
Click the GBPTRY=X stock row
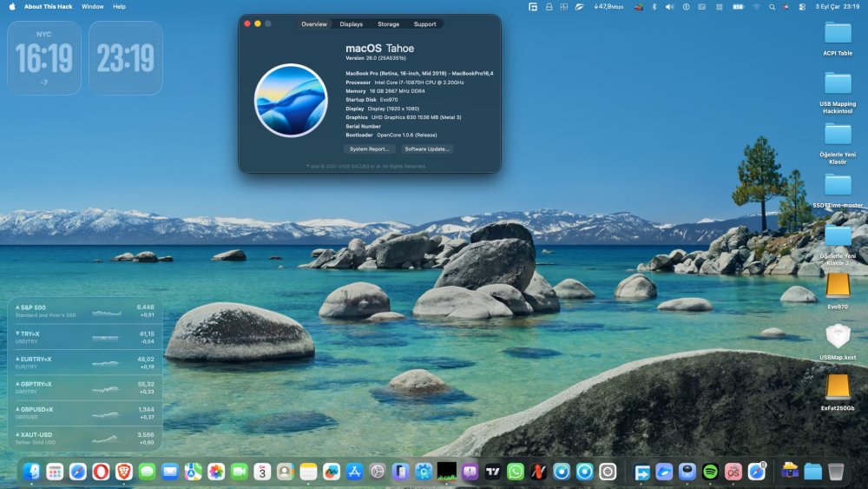(x=85, y=387)
